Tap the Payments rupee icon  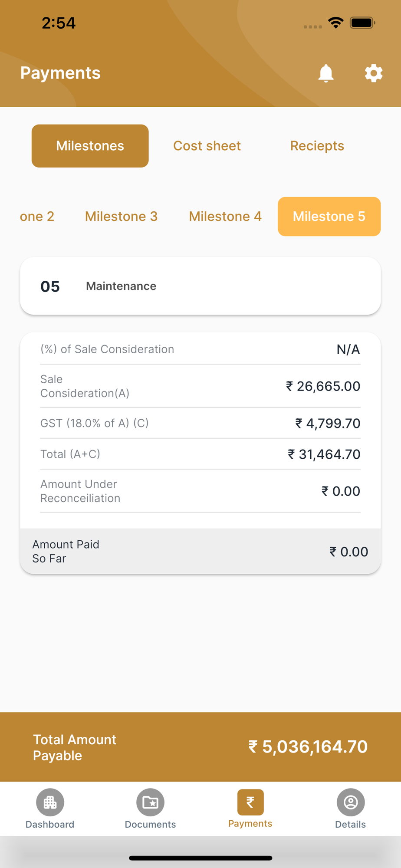click(x=250, y=802)
